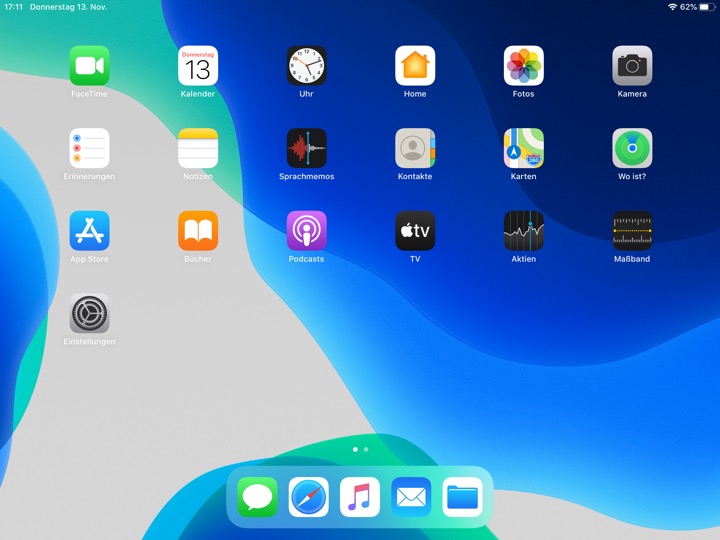Screen dimensions: 720x540
Task: Tap the Wi-Fi status icon
Action: click(x=673, y=7)
